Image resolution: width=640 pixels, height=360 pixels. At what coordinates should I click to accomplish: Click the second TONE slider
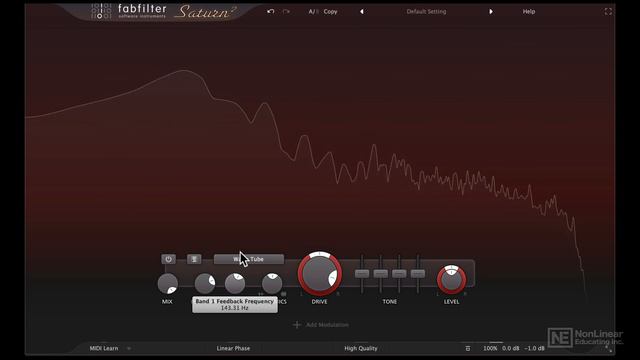380,273
